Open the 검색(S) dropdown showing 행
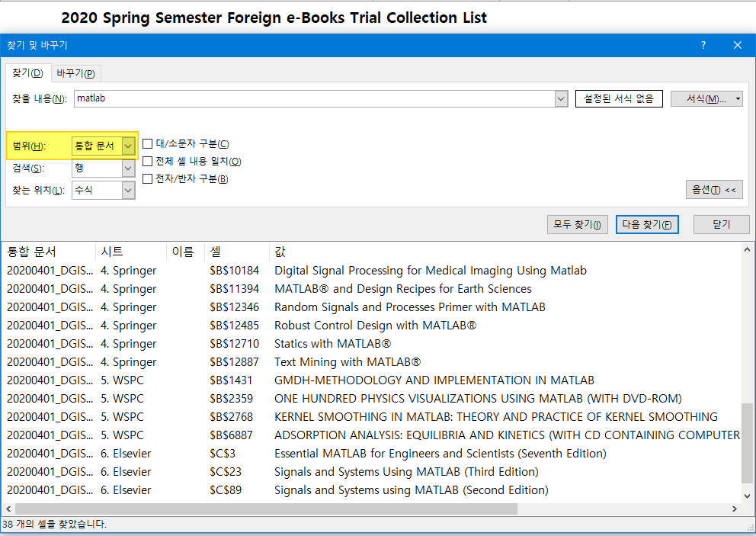Image resolution: width=756 pixels, height=536 pixels. click(103, 168)
